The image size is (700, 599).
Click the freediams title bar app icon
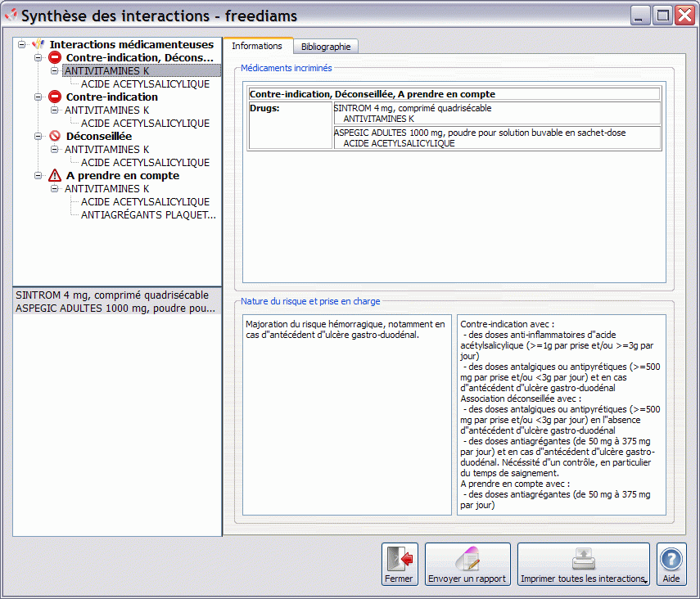(x=11, y=16)
